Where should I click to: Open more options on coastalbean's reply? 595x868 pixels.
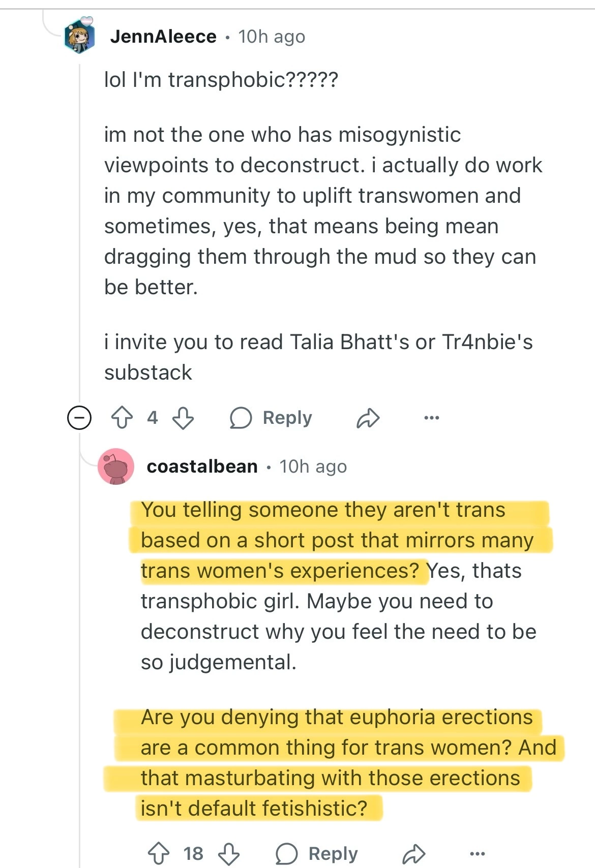click(x=477, y=854)
